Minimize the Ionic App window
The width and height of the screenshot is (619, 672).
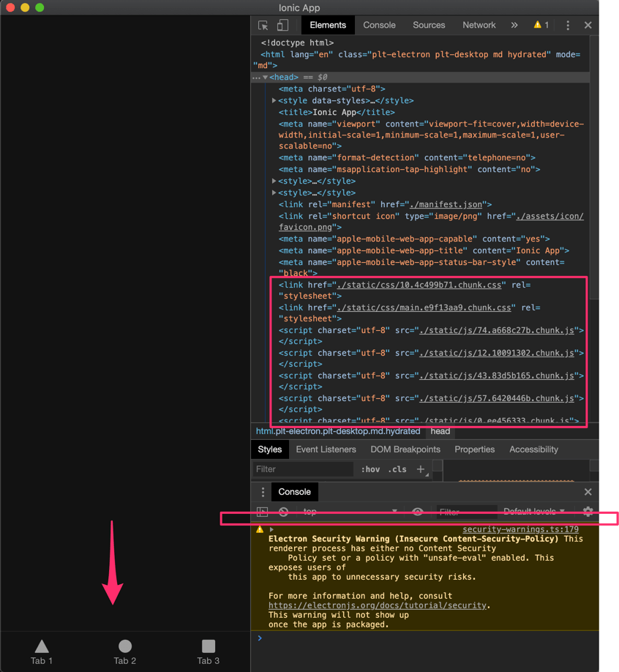[x=25, y=7]
